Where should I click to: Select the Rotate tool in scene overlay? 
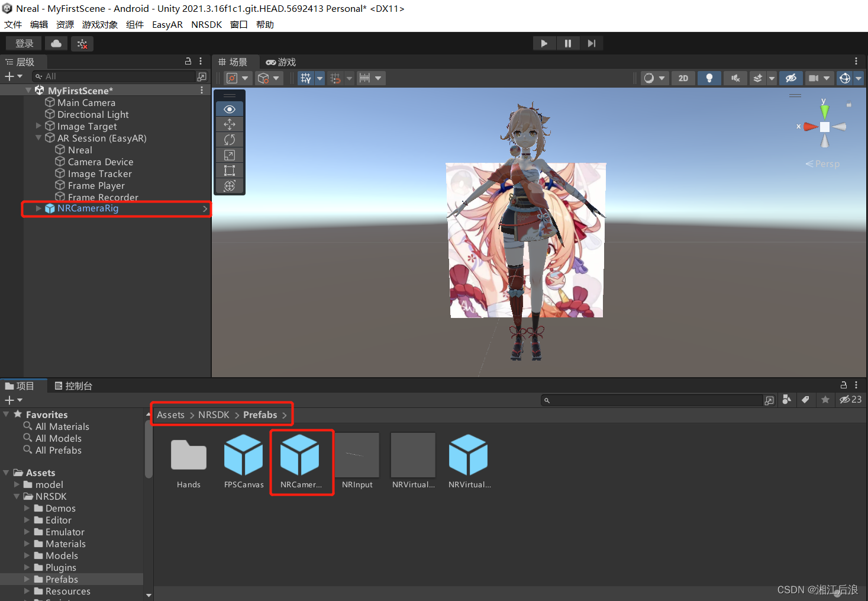[230, 140]
